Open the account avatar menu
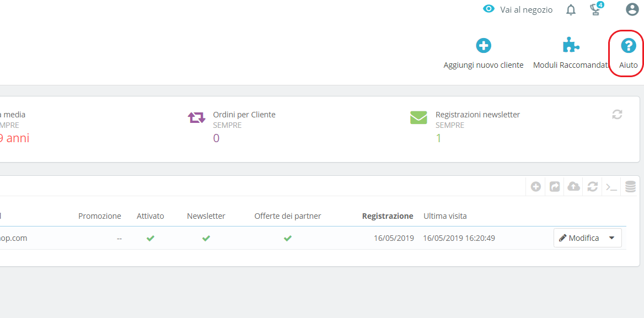644x318 pixels. click(x=631, y=9)
